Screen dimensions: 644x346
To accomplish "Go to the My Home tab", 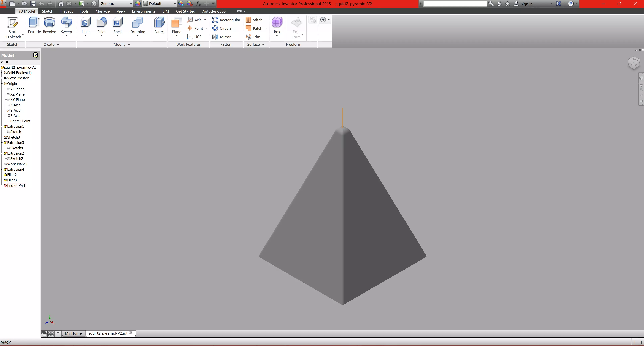I will click(73, 333).
